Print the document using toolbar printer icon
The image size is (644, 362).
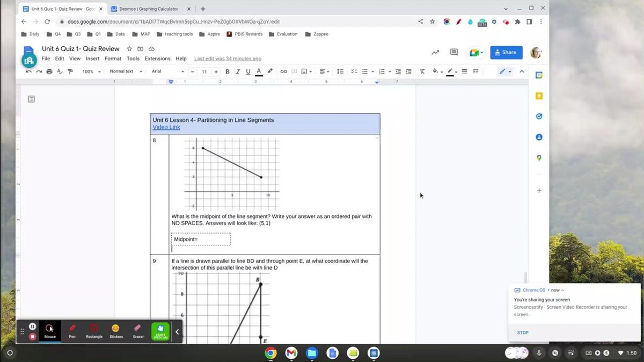(49, 71)
